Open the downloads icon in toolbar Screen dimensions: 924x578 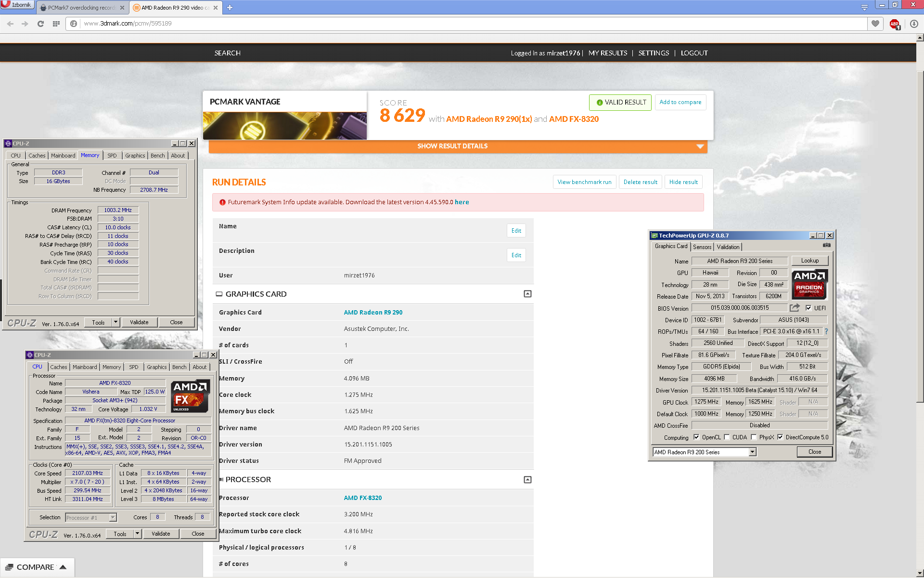pos(914,24)
